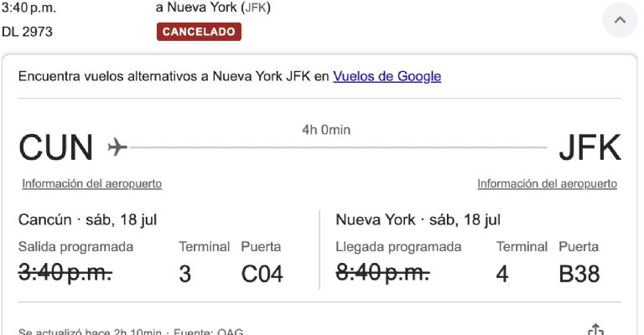Select the JFK airport code

(x=589, y=147)
